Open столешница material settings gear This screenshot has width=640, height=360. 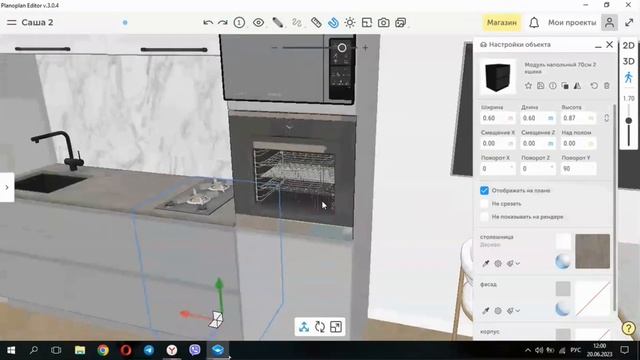coord(498,263)
